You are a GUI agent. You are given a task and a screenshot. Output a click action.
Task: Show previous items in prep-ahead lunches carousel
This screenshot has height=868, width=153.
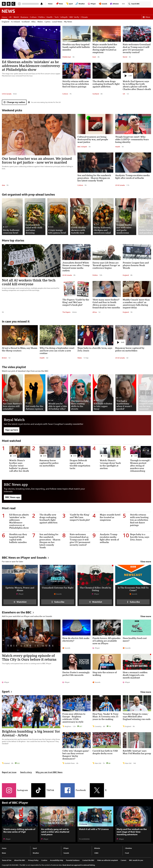pos(142,217)
